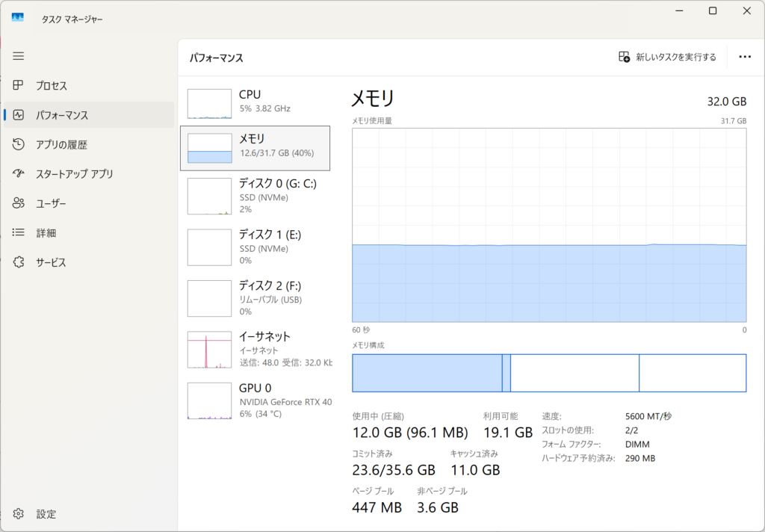765x532 pixels.
Task: Open the 詳細 page
Action: tap(89, 233)
